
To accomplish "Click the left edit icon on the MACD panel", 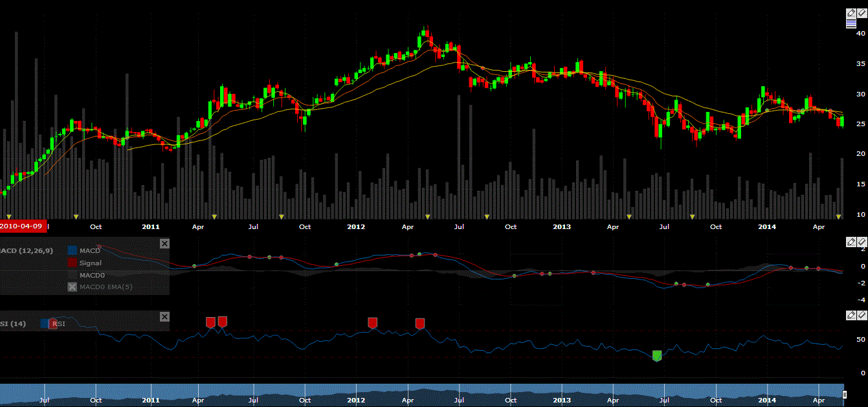I will (852, 242).
